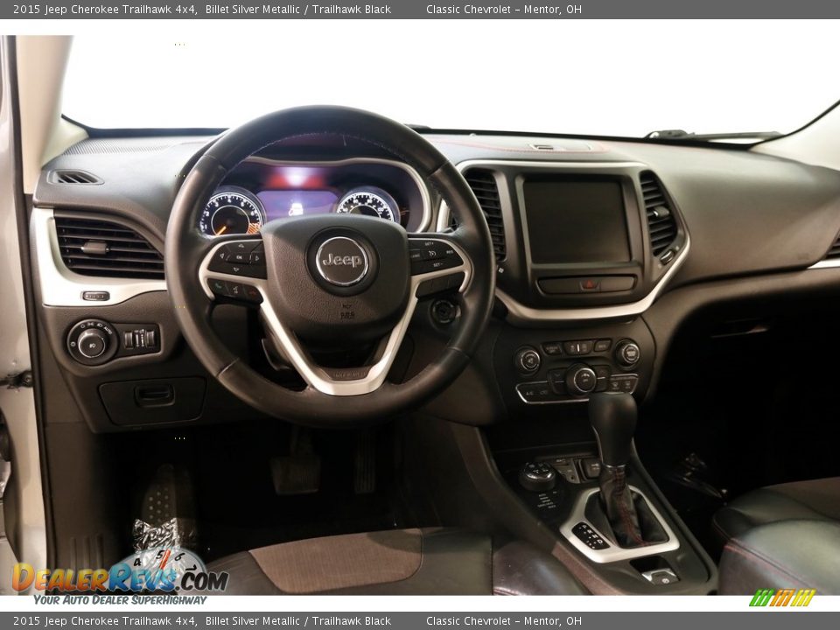
Task: Click the striped green-orange logo at bottom right
Action: 782,598
